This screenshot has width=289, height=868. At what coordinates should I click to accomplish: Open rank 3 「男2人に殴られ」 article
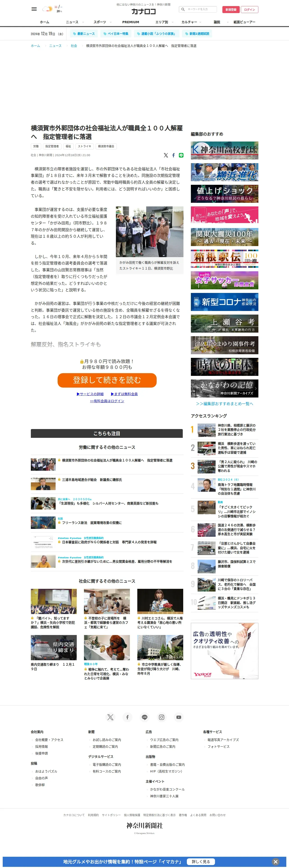tap(224, 466)
